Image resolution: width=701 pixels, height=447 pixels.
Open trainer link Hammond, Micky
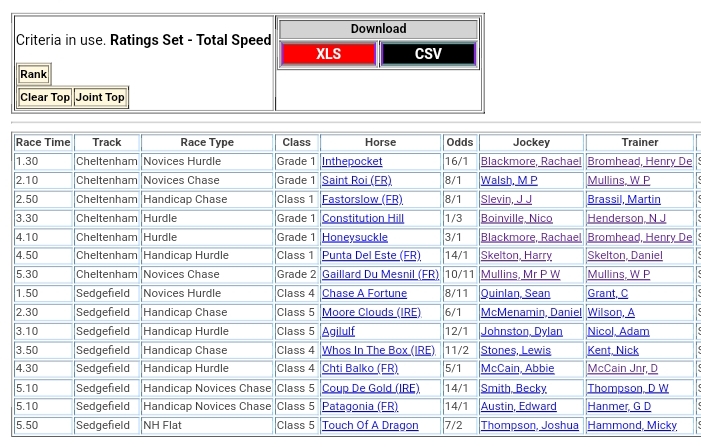click(632, 426)
